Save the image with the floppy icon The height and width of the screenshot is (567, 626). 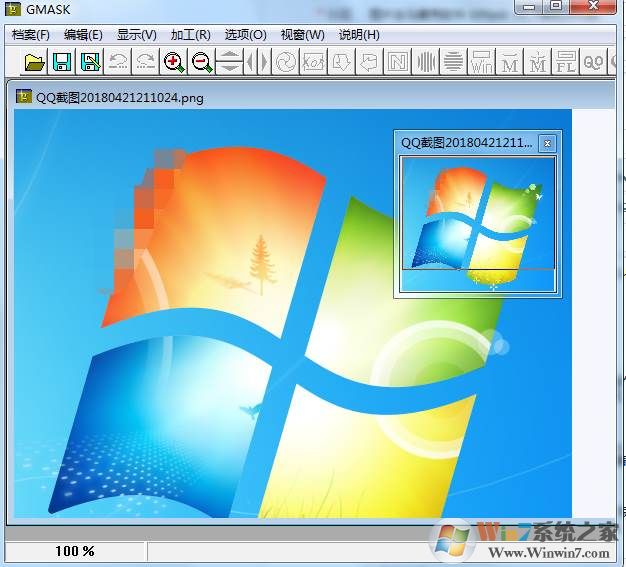coord(62,62)
